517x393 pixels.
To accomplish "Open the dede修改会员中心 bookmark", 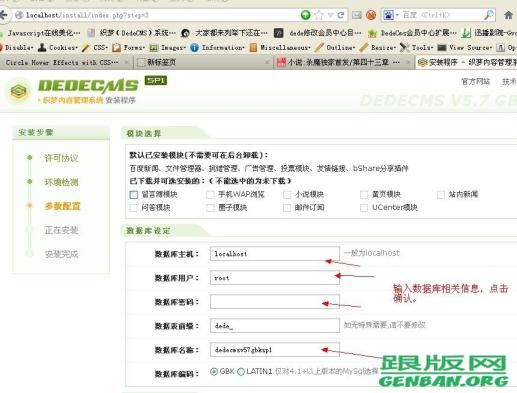I will pos(317,33).
